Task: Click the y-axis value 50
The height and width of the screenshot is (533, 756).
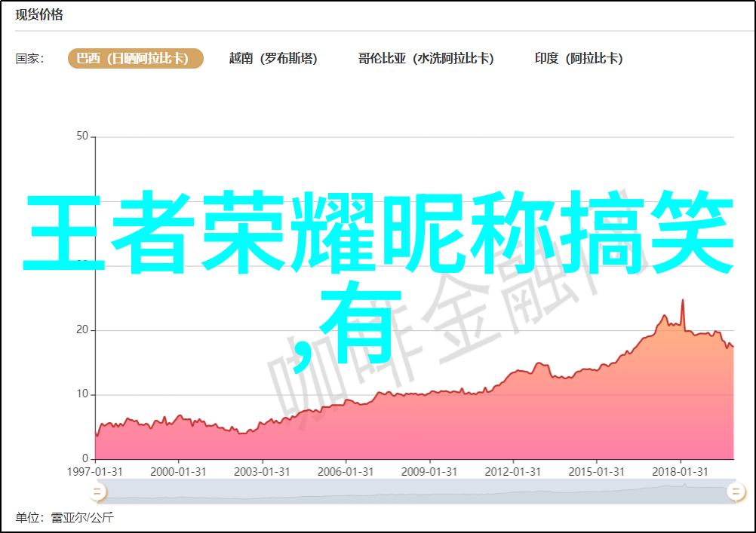Action: point(82,136)
